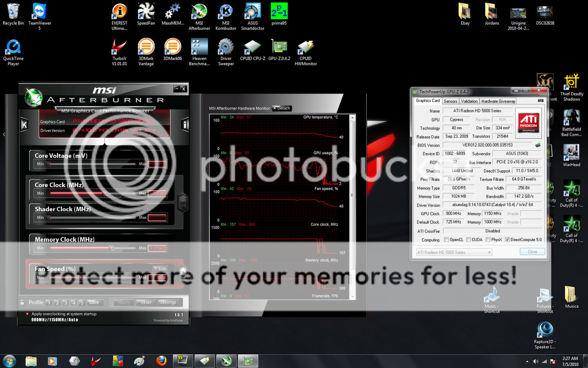
Task: Click the ATI Radeon logo in GPU-Z
Action: click(x=528, y=123)
